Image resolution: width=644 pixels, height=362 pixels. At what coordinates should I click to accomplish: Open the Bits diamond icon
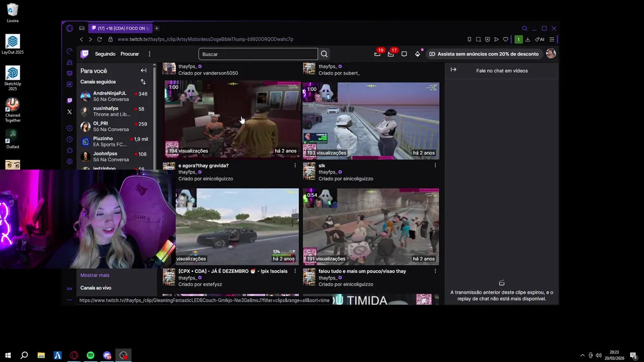click(x=418, y=54)
